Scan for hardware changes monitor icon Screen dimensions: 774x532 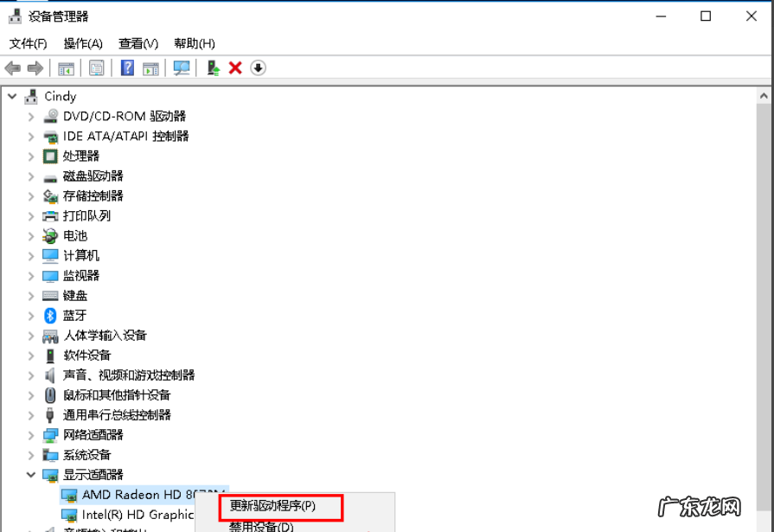point(181,68)
